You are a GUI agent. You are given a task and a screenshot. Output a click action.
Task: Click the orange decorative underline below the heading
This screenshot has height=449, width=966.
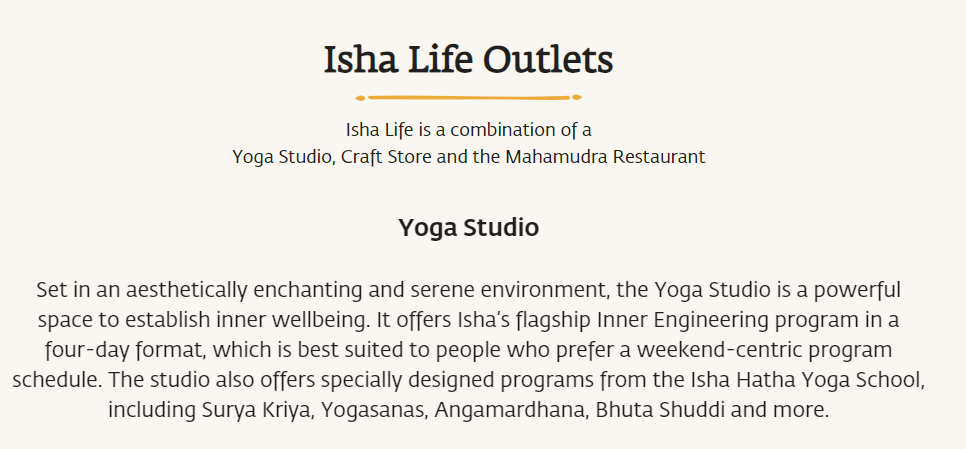(x=468, y=97)
